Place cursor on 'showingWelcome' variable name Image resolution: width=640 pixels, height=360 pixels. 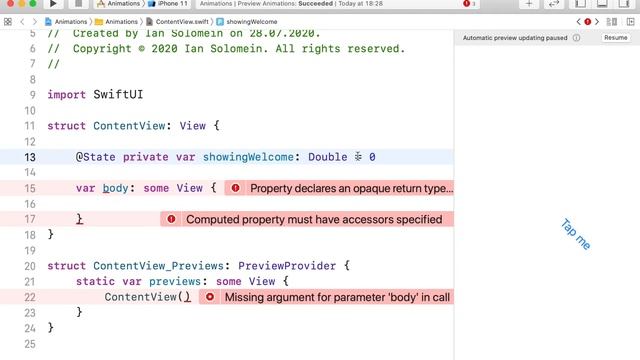pyautogui.click(x=248, y=157)
